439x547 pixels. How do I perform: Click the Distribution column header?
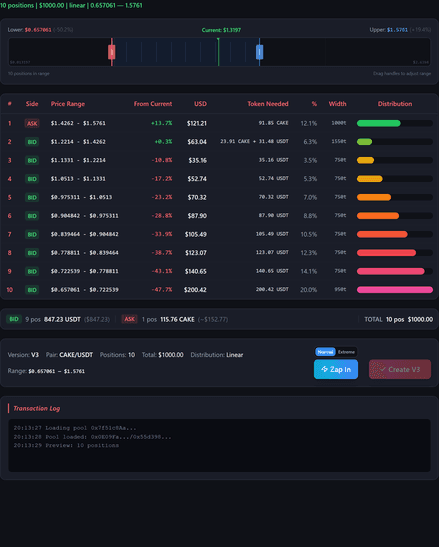[395, 104]
